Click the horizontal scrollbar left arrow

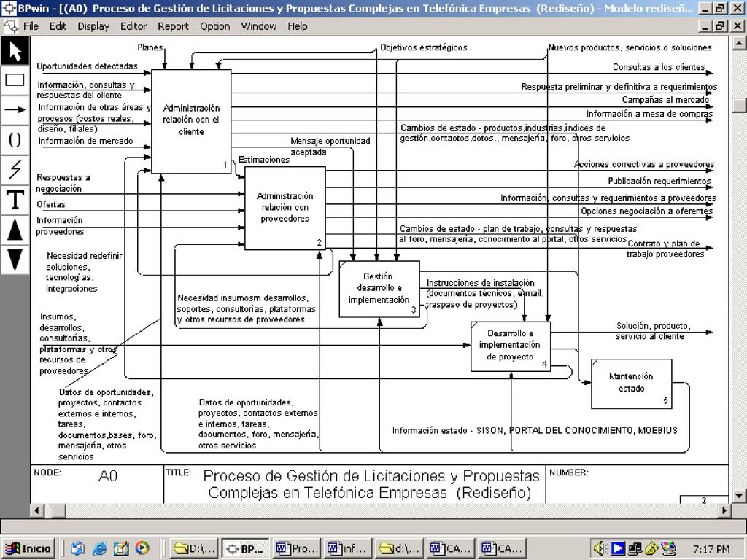(x=36, y=510)
